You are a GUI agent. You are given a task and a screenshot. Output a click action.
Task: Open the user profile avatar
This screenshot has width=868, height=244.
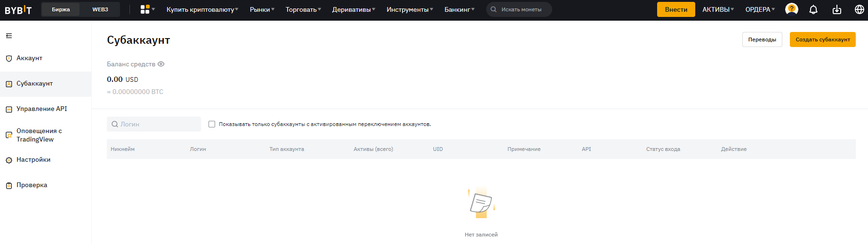coord(792,9)
